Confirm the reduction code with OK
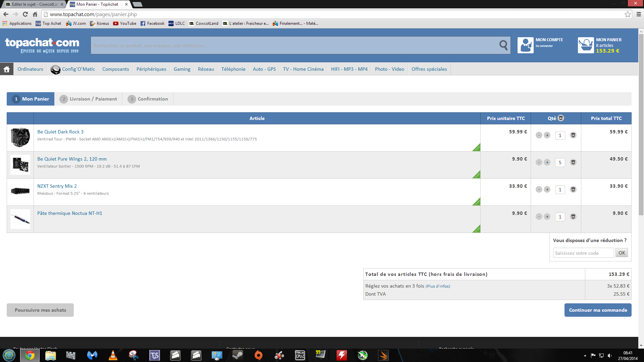Viewport: 644px width, 362px height. tap(622, 253)
